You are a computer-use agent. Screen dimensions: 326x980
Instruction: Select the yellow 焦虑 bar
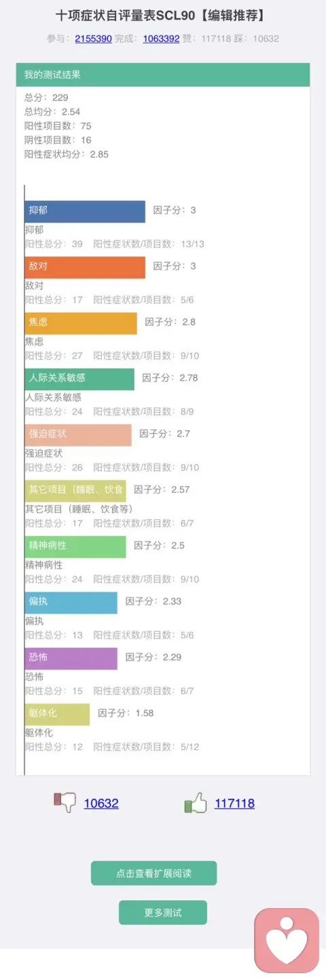(81, 323)
